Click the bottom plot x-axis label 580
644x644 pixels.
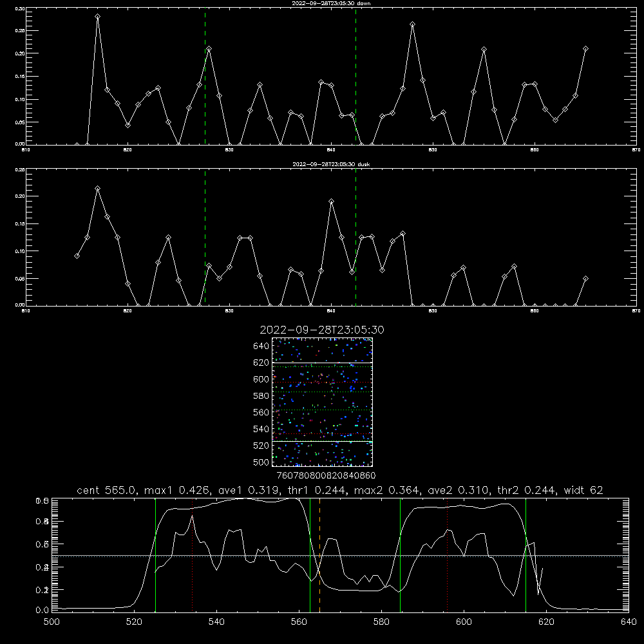point(381,622)
